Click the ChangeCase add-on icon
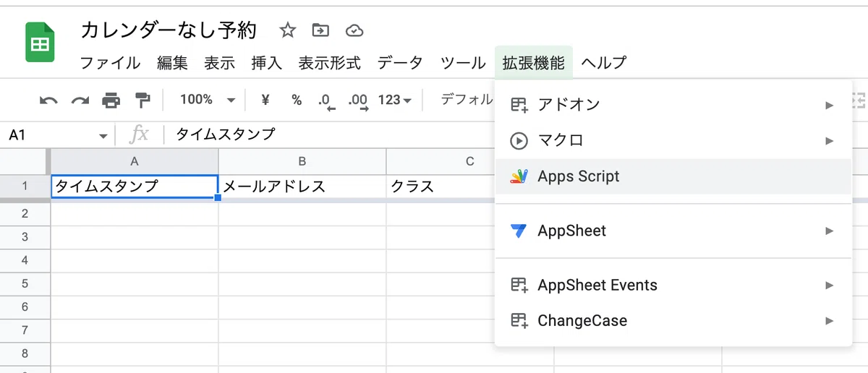Image resolution: width=868 pixels, height=373 pixels. [x=519, y=320]
